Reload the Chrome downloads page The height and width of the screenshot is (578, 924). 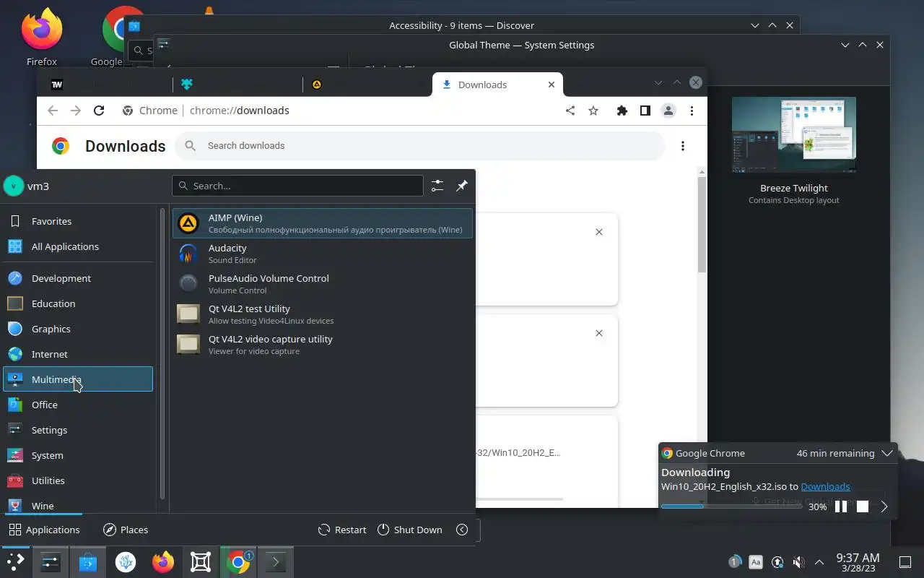point(99,111)
